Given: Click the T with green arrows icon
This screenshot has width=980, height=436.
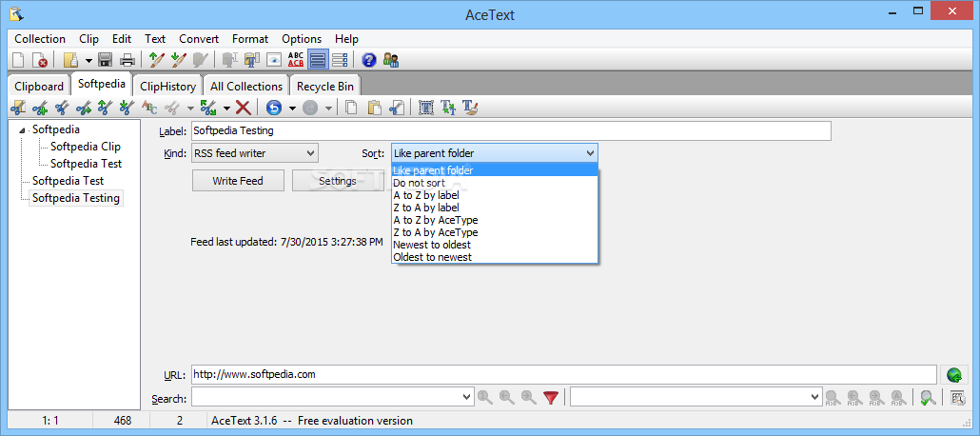Looking at the screenshot, I should click(447, 108).
